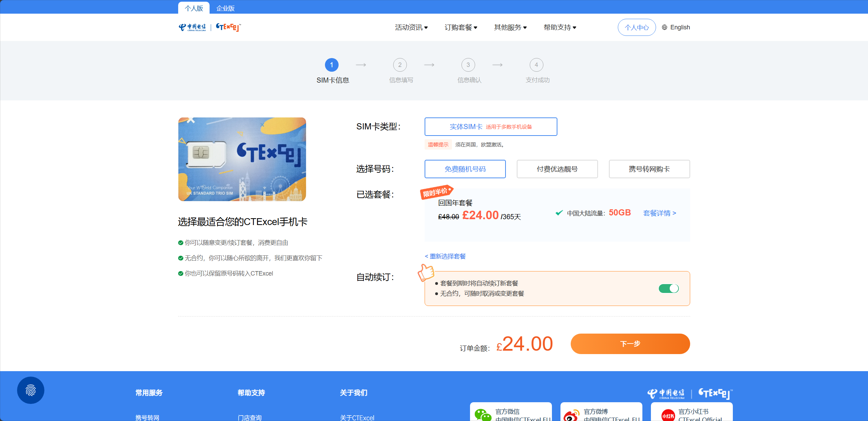
Task: Click the China Telecom CTExcel header logo
Action: coord(210,27)
